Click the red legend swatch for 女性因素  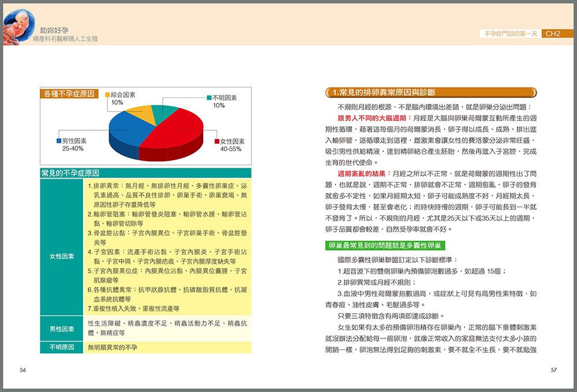pyautogui.click(x=217, y=141)
